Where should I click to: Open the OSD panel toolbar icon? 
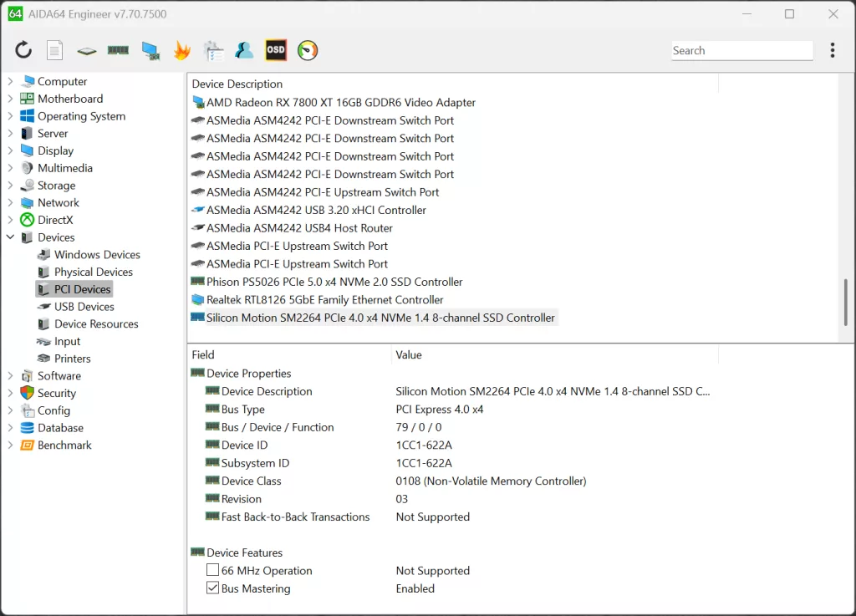[x=276, y=50]
